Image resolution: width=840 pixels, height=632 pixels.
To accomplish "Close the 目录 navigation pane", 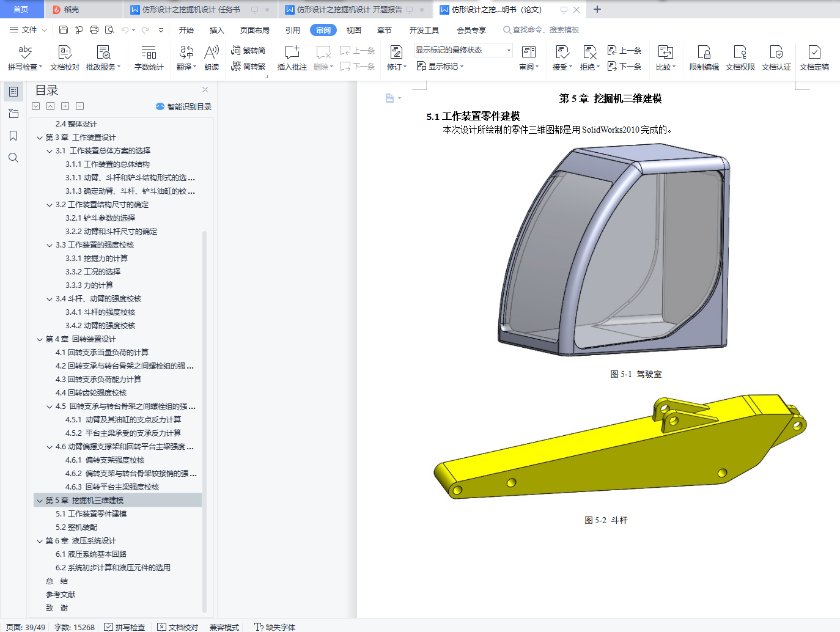I will (x=205, y=89).
